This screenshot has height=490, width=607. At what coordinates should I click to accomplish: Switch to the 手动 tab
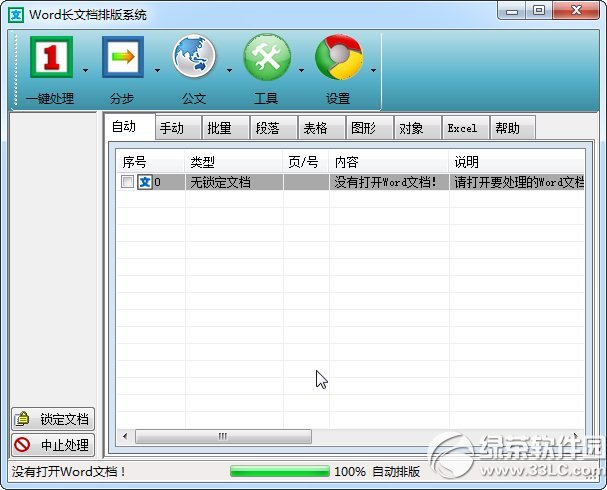point(178,128)
